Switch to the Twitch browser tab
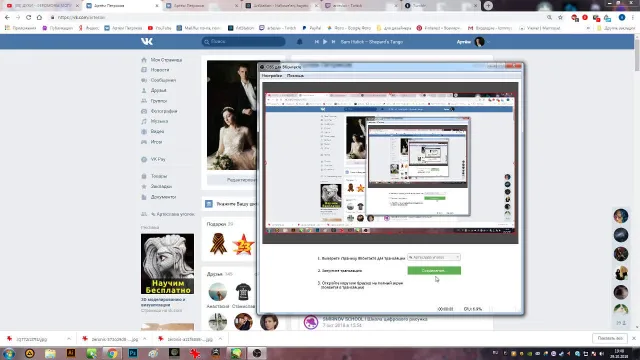This screenshot has width=640, height=360. click(x=361, y=6)
